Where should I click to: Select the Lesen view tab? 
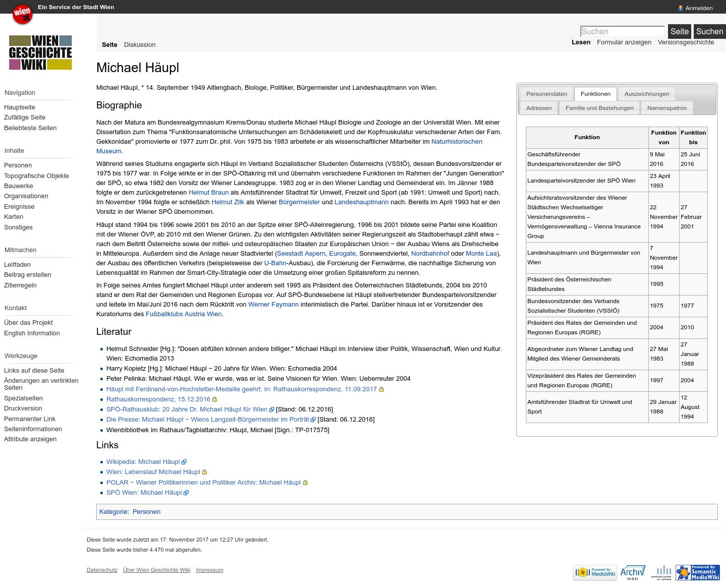(x=581, y=42)
